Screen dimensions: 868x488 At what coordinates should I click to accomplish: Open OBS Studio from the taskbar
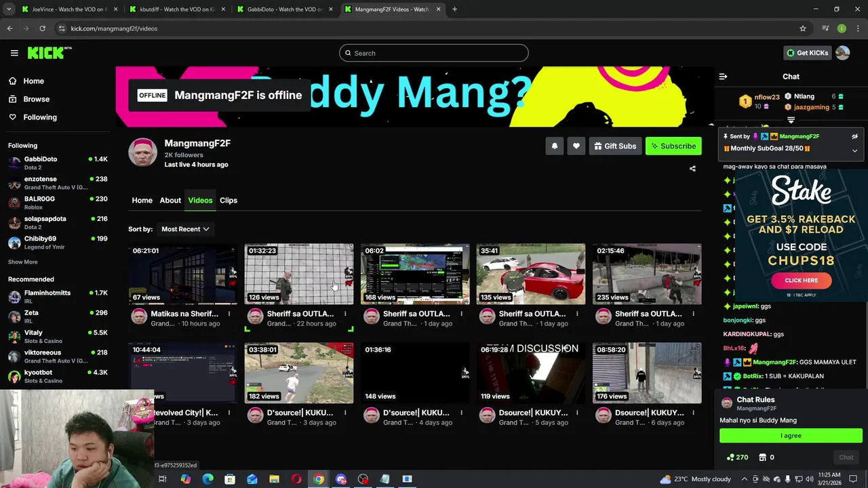pyautogui.click(x=363, y=479)
